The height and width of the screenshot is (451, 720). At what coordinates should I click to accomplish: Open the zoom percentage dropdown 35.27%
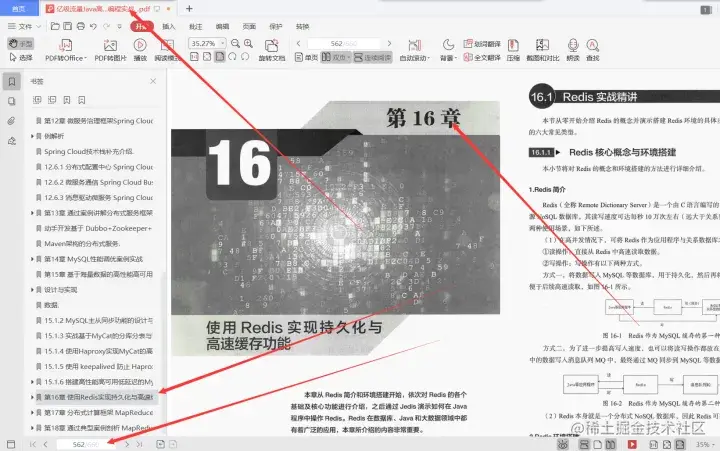[x=223, y=43]
